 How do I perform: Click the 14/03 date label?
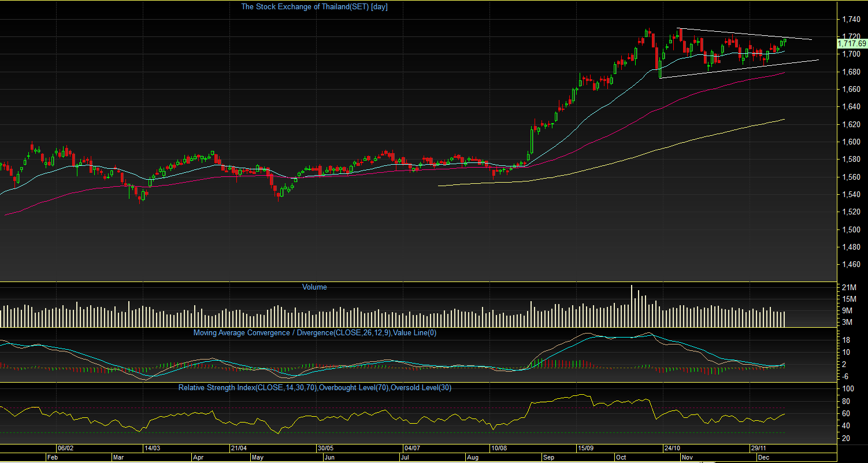tap(152, 448)
